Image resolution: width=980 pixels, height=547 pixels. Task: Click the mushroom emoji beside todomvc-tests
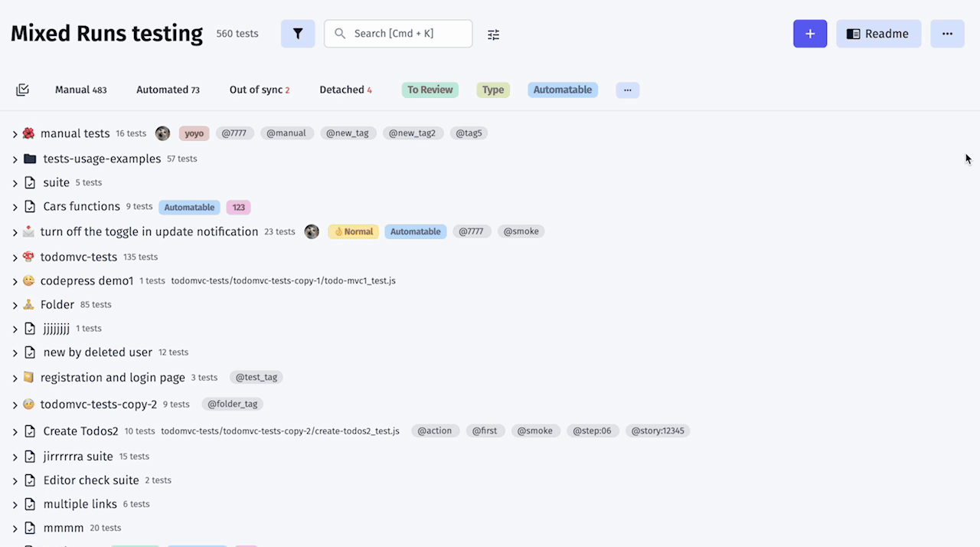coord(28,257)
